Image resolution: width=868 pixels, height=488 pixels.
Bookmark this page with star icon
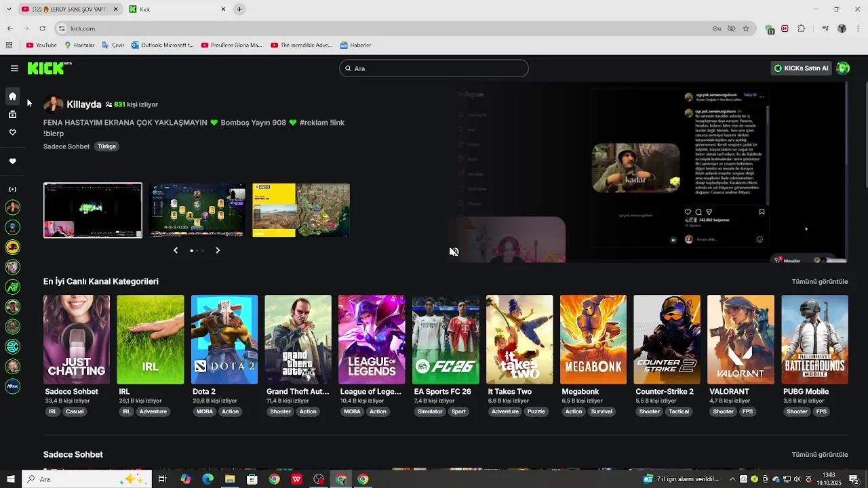point(746,28)
